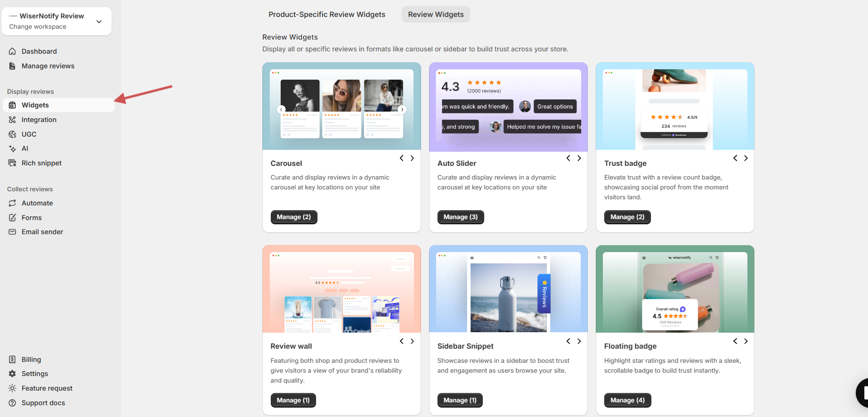Click the Automate loop icon
This screenshot has width=868, height=417.
coord(12,203)
